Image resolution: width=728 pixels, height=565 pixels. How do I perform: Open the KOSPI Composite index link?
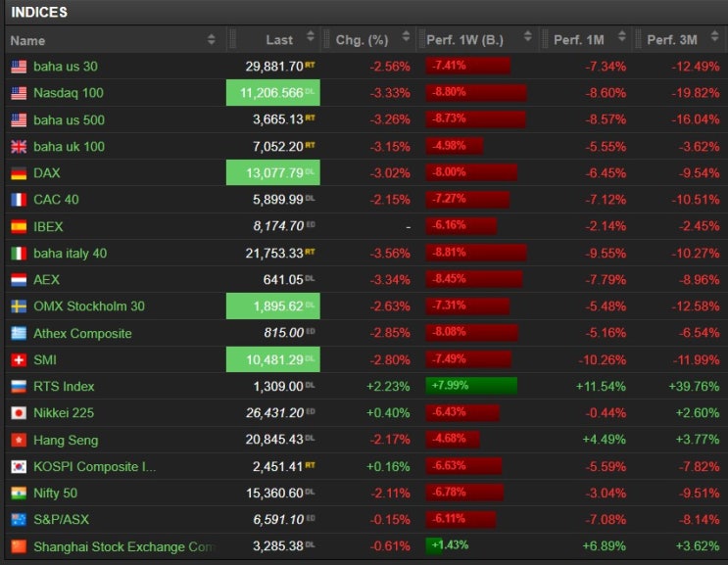[x=95, y=467]
